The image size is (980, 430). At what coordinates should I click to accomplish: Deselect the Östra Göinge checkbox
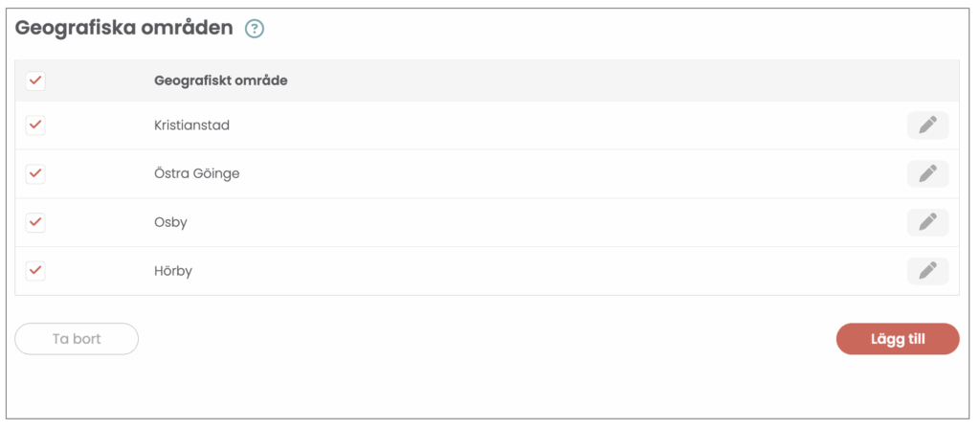click(x=35, y=173)
